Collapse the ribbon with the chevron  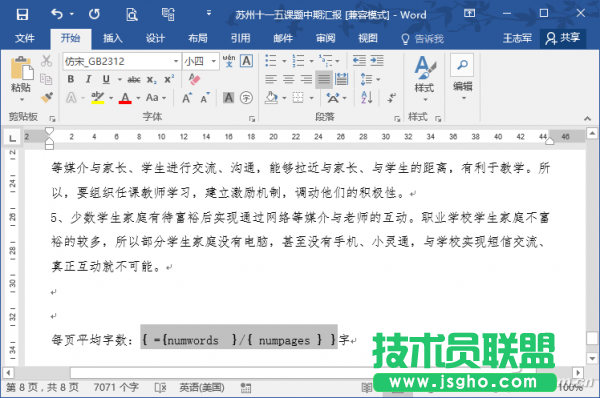click(x=587, y=119)
